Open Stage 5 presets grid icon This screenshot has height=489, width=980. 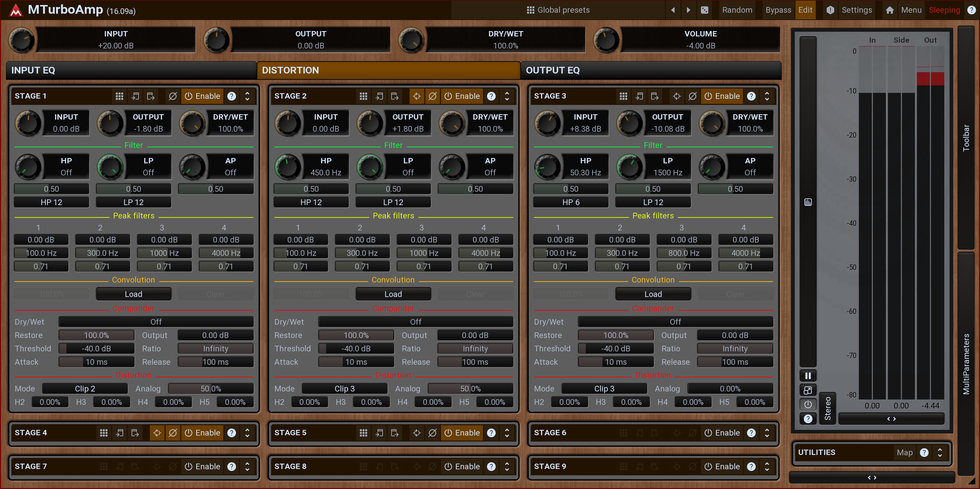coord(363,433)
